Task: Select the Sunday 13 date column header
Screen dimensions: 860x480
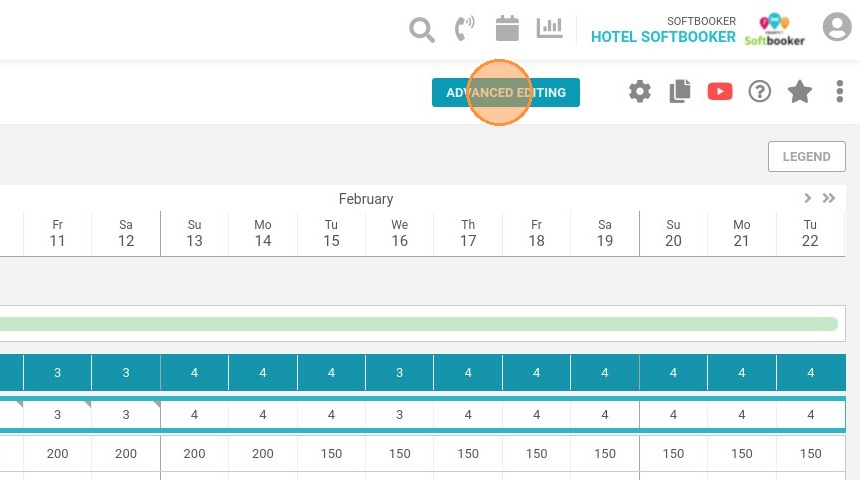Action: [x=194, y=233]
